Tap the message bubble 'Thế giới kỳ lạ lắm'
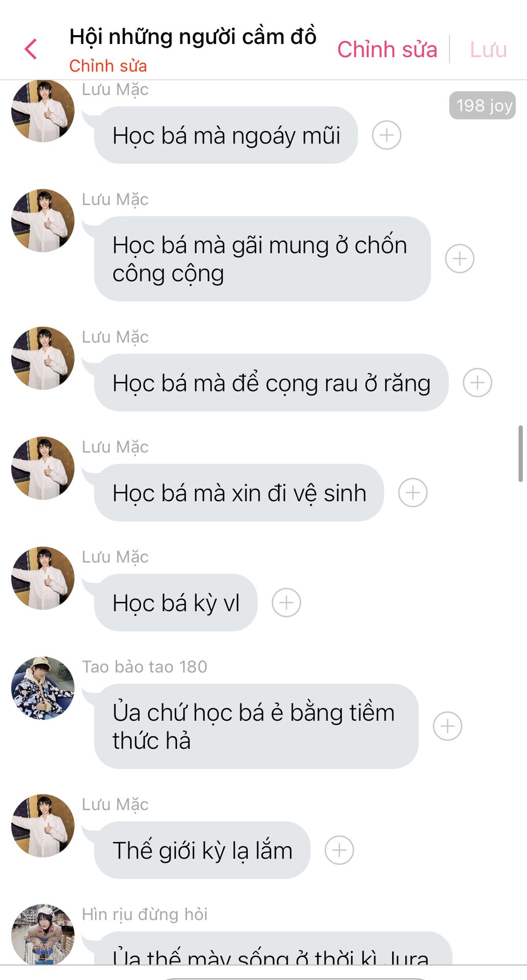527x980 pixels. 202,850
